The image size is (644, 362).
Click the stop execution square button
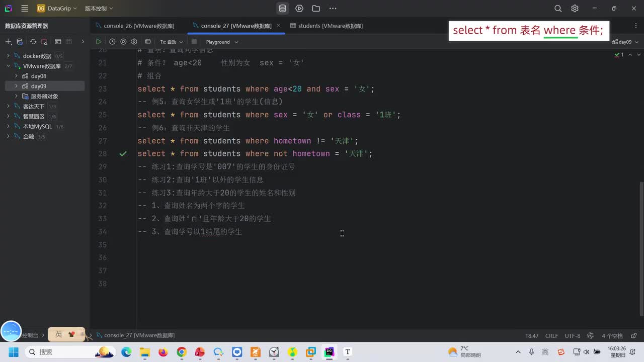pyautogui.click(x=194, y=42)
